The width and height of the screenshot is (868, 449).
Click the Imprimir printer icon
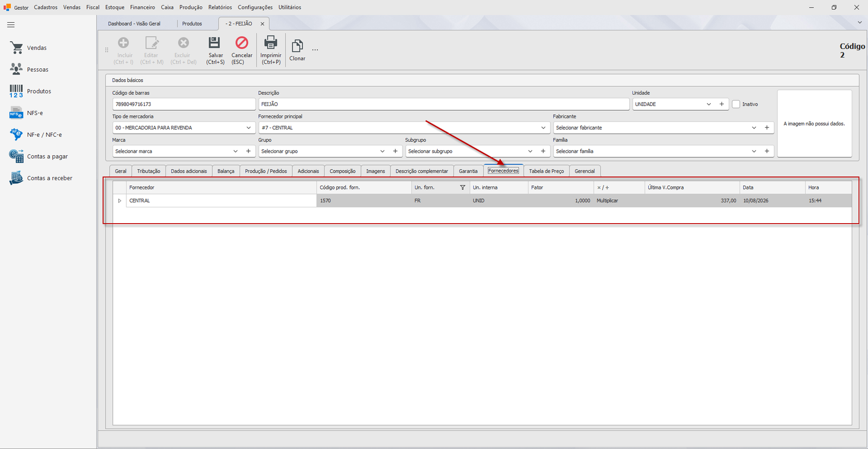pos(271,42)
